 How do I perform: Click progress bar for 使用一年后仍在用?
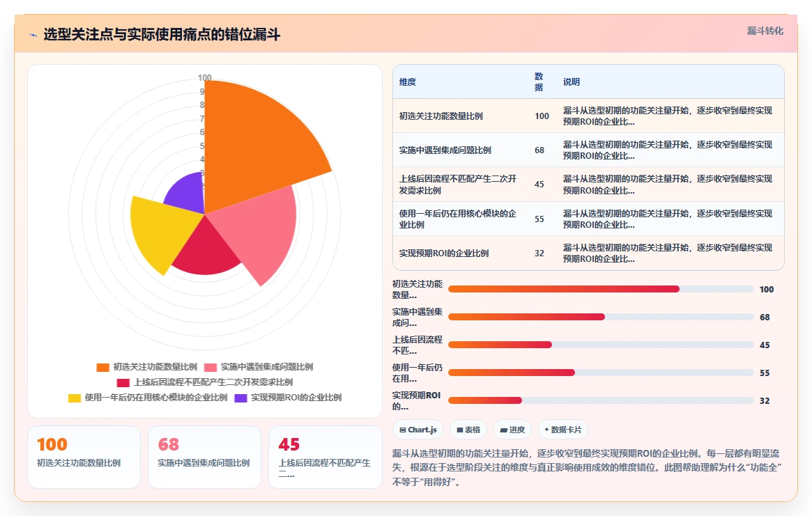tap(601, 373)
